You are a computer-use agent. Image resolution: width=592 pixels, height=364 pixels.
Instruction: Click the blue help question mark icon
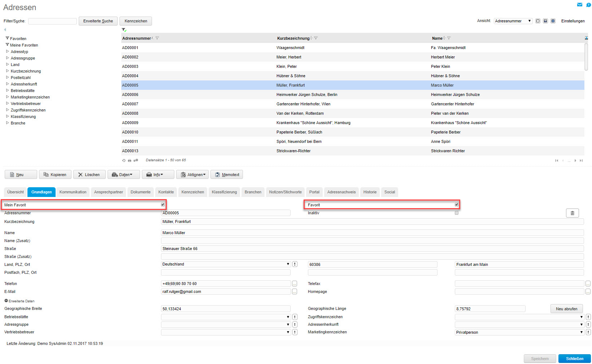588,5
